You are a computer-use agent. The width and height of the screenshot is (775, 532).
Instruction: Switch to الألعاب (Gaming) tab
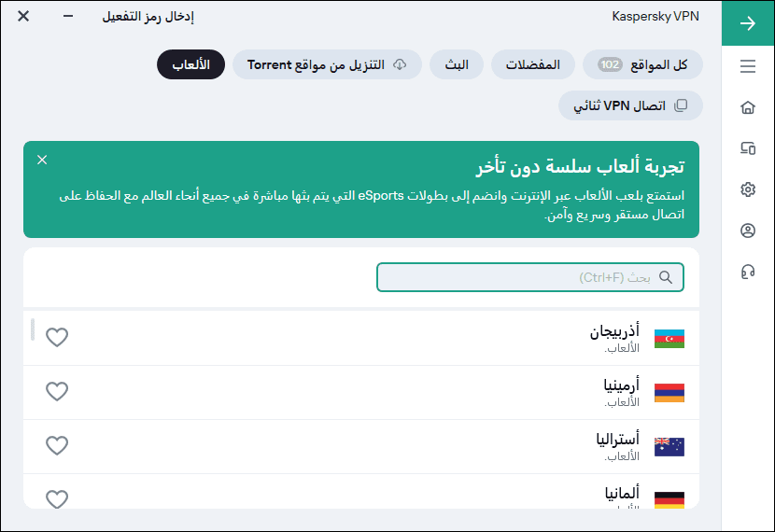[x=190, y=64]
